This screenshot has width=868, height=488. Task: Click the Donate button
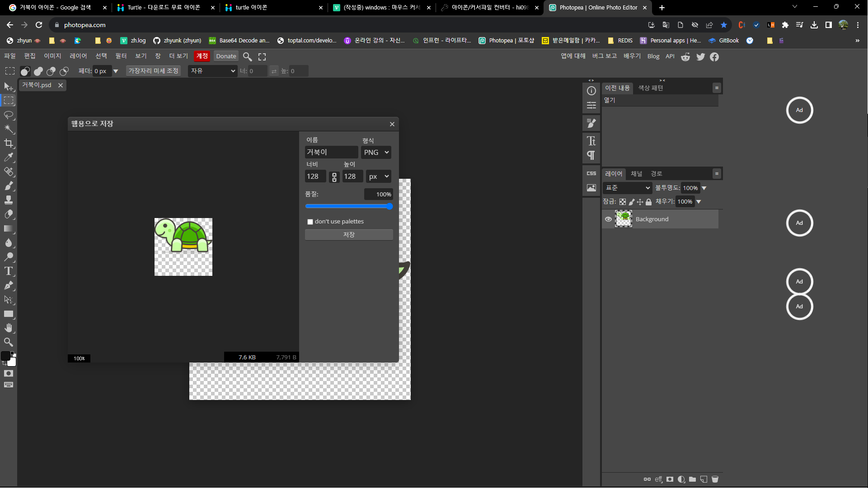point(226,56)
